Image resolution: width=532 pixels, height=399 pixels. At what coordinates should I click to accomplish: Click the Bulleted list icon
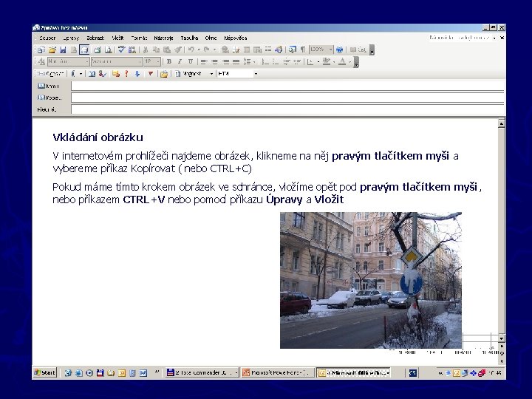pos(276,62)
